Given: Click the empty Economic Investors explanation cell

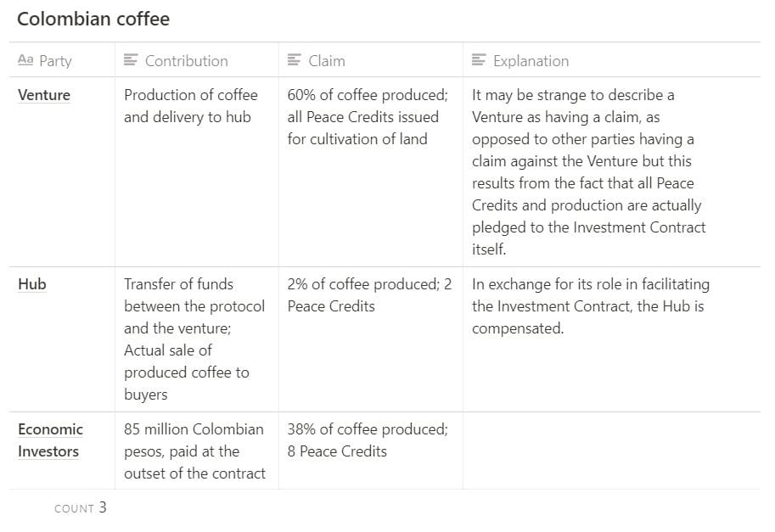Looking at the screenshot, I should tap(611, 451).
